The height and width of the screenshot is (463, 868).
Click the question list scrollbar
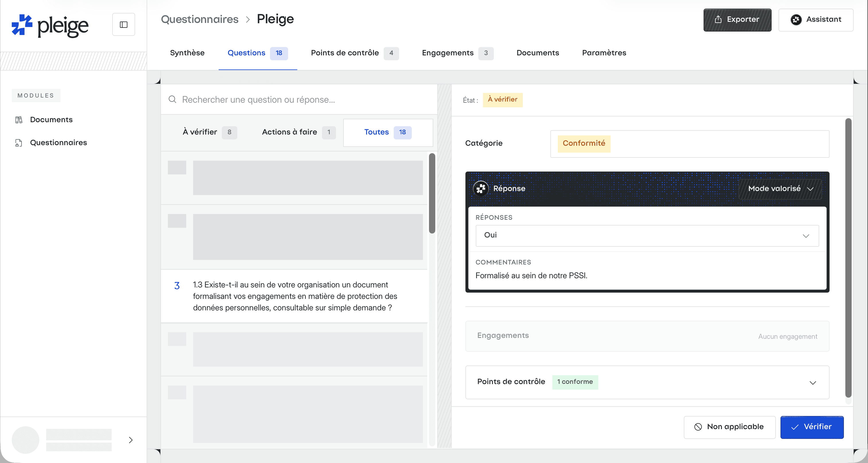click(432, 193)
